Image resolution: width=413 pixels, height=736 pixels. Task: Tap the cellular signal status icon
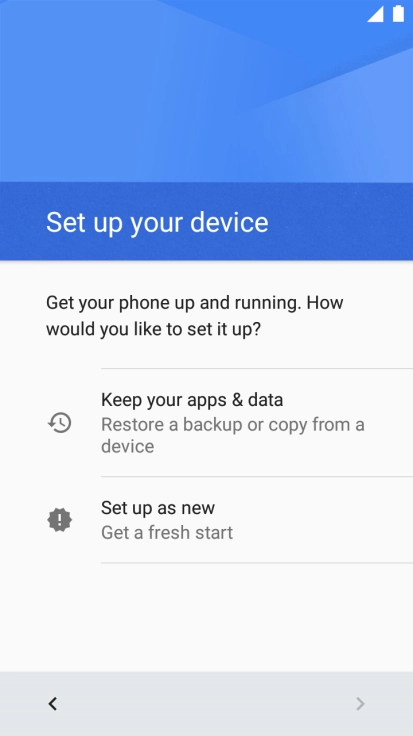click(x=375, y=14)
